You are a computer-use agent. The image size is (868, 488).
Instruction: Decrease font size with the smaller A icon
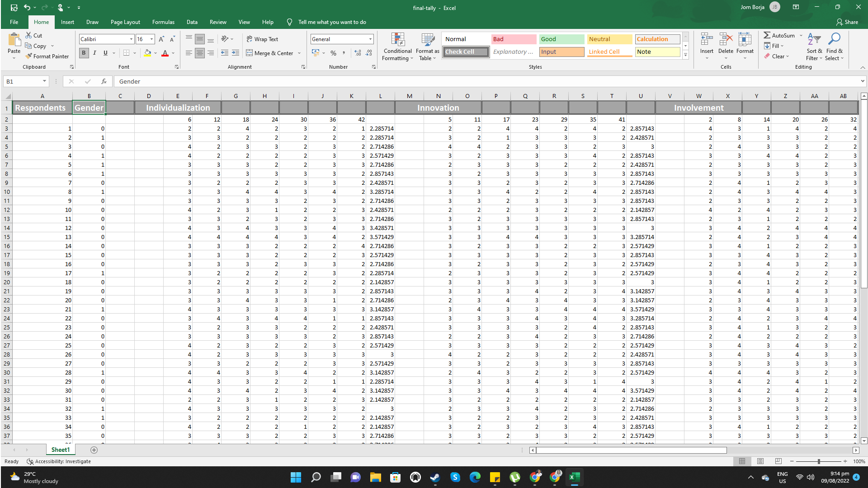point(172,39)
